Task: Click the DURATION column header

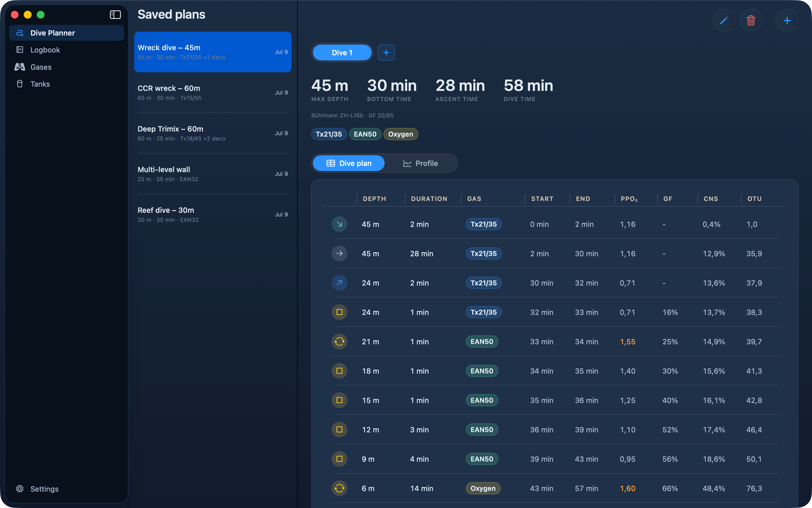Action: coord(429,199)
